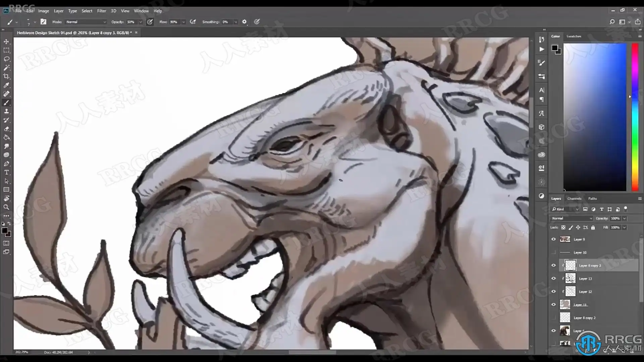644x362 pixels.
Task: Open smoothing options gear icon
Action: click(x=244, y=22)
